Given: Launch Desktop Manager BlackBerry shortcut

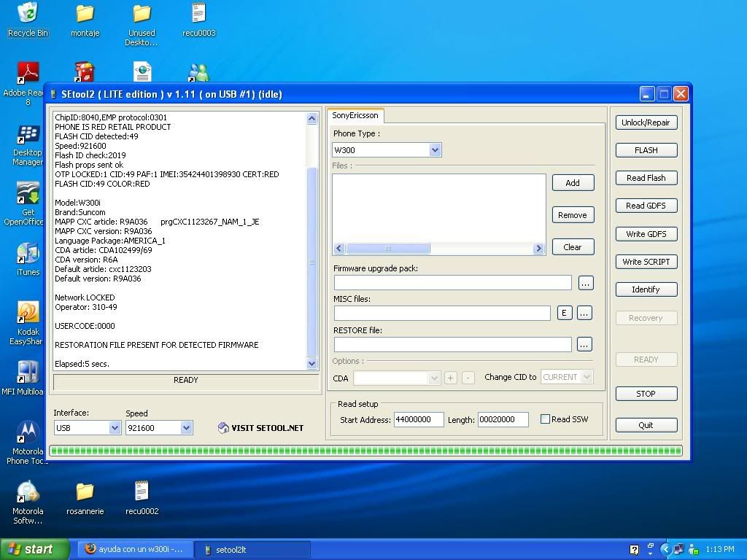Looking at the screenshot, I should coord(28,145).
